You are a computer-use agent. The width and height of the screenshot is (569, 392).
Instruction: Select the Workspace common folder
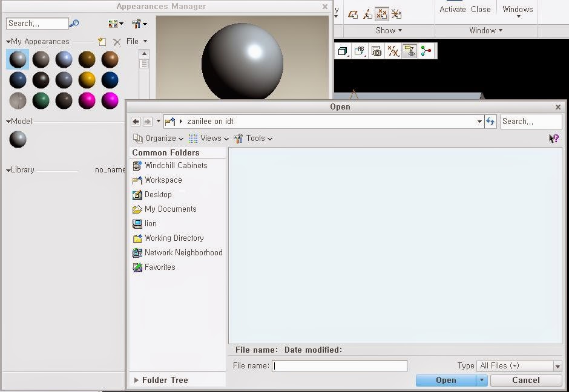coord(157,180)
